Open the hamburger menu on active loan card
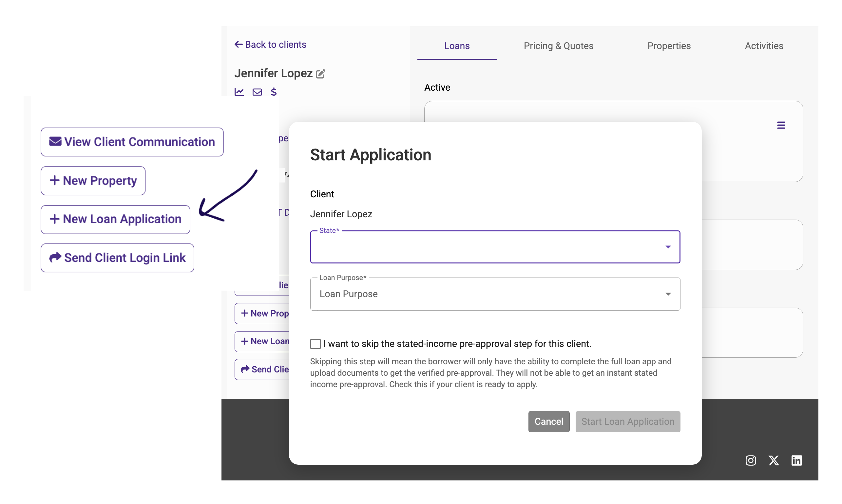This screenshot has height=504, width=842. click(x=781, y=125)
